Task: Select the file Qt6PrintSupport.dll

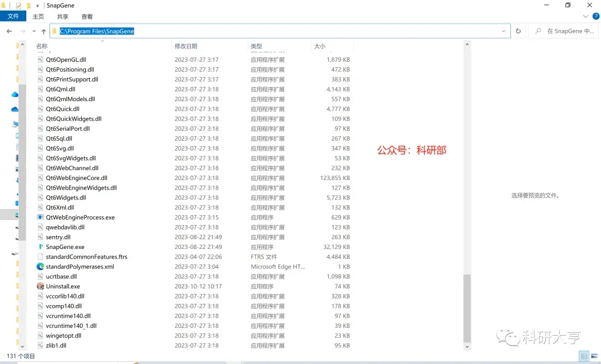Action: 72,79
